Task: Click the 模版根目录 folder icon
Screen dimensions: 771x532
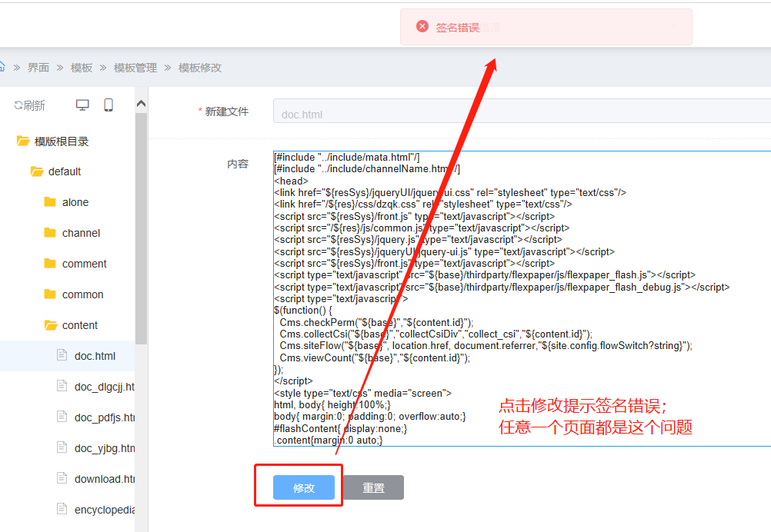Action: coord(23,141)
